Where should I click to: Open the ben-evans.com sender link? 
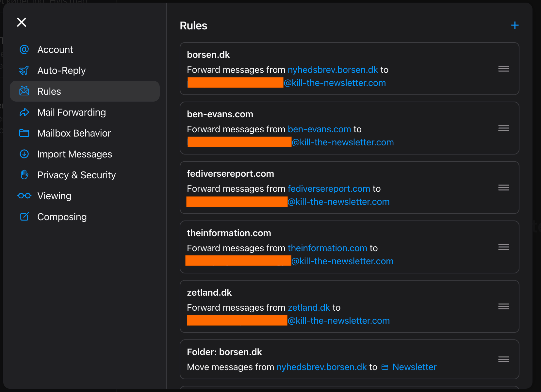[319, 129]
